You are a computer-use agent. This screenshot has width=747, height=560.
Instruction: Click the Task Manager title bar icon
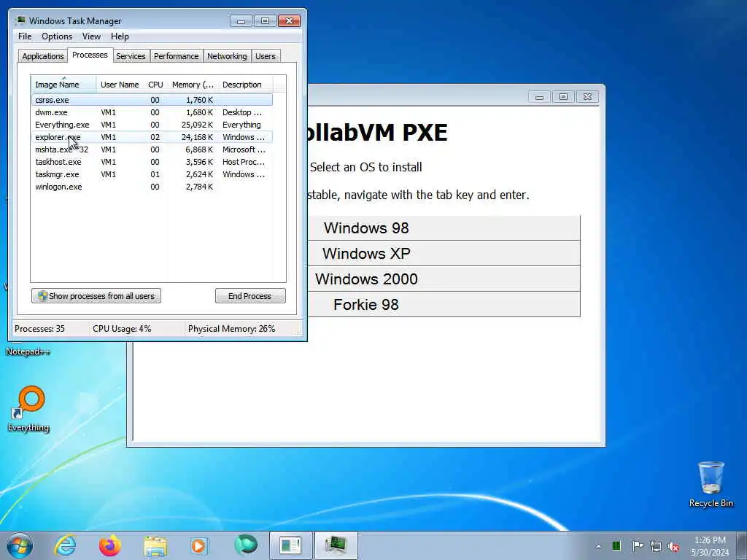click(20, 20)
